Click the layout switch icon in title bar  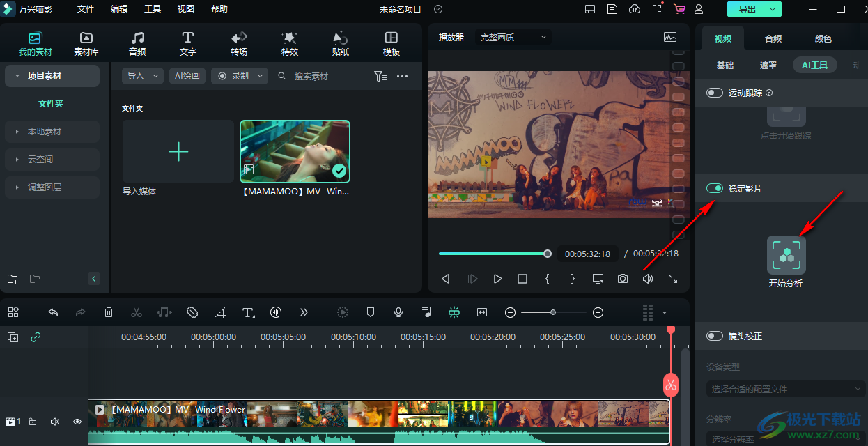click(x=590, y=9)
